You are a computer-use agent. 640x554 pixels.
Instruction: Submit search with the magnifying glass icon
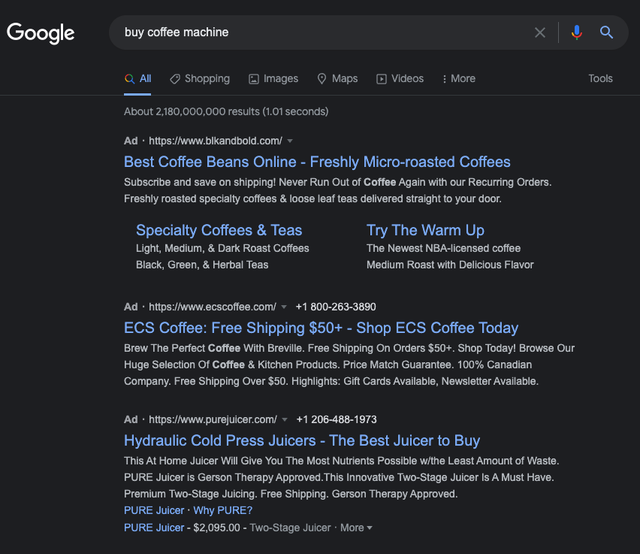click(x=606, y=32)
